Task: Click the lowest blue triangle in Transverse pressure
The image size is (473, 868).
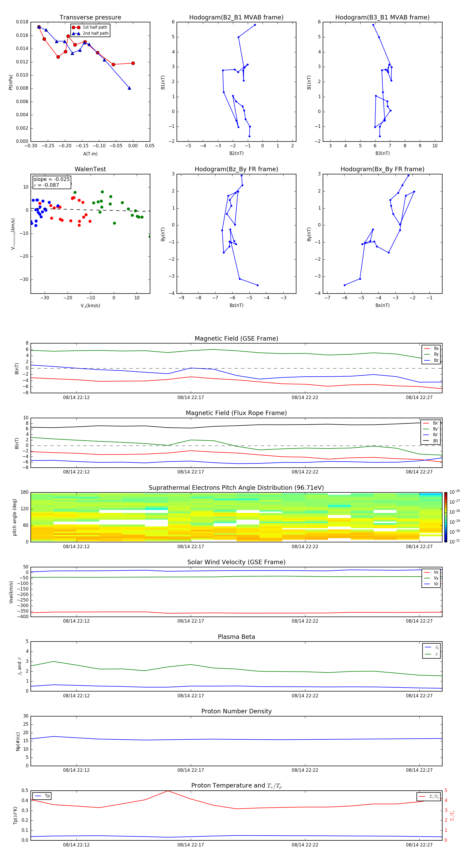Action: [129, 88]
